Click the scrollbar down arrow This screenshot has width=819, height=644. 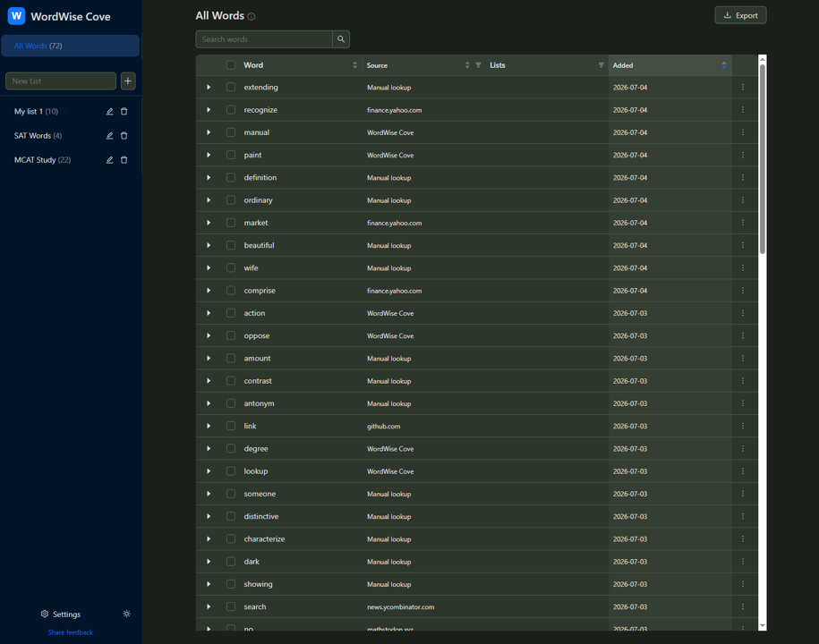[763, 625]
